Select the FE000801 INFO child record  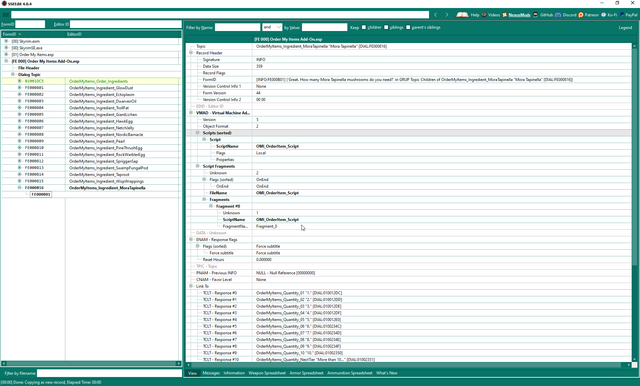click(x=41, y=194)
